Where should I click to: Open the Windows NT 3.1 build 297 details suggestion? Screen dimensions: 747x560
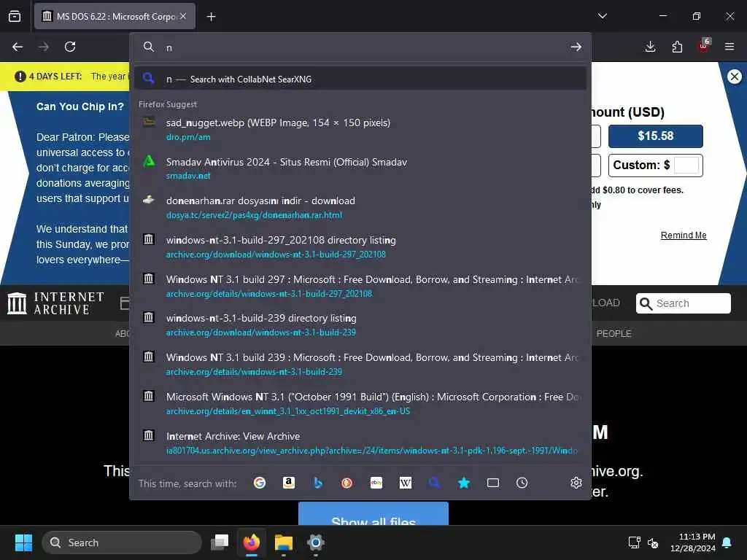pos(360,286)
